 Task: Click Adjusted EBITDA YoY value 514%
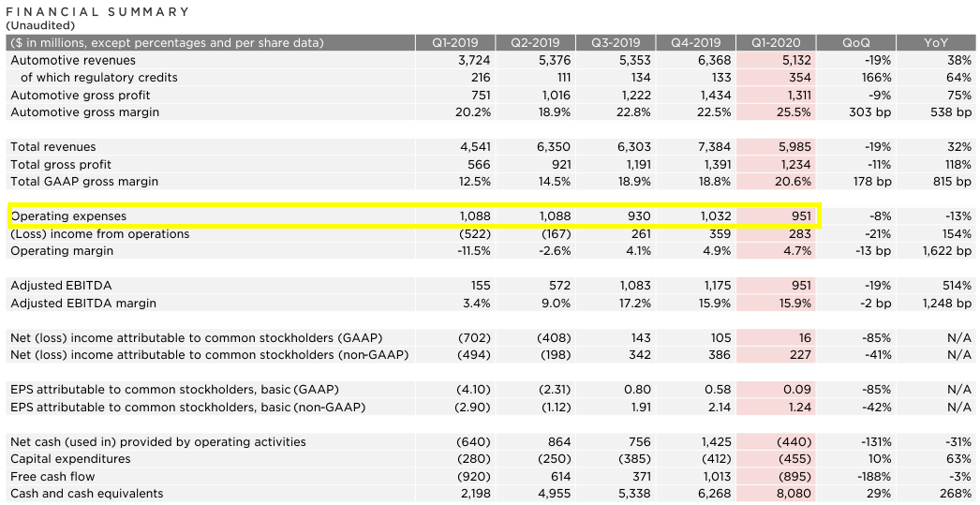[x=958, y=286]
